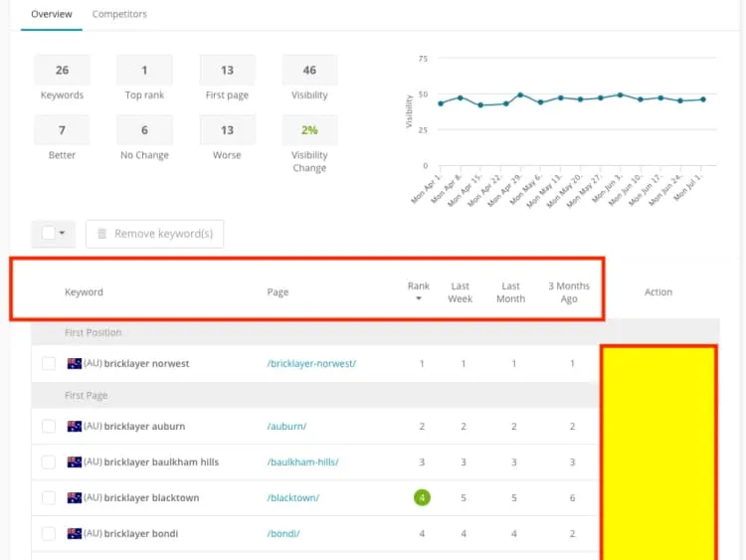Click bricklayer bondi keyword text
The height and width of the screenshot is (560, 746).
(141, 533)
